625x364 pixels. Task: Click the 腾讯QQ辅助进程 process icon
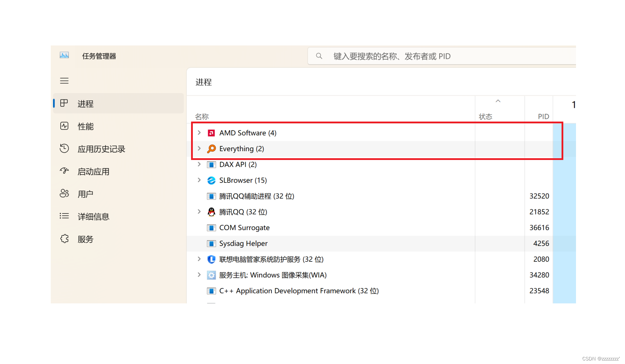(x=211, y=196)
